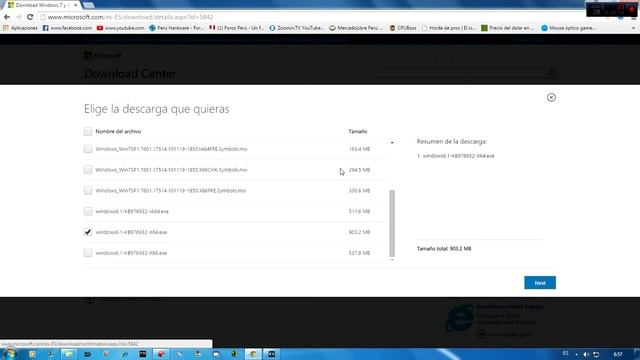Open the Zoomin.TV YouTube bookmark
The width and height of the screenshot is (640, 360).
pyautogui.click(x=296, y=28)
